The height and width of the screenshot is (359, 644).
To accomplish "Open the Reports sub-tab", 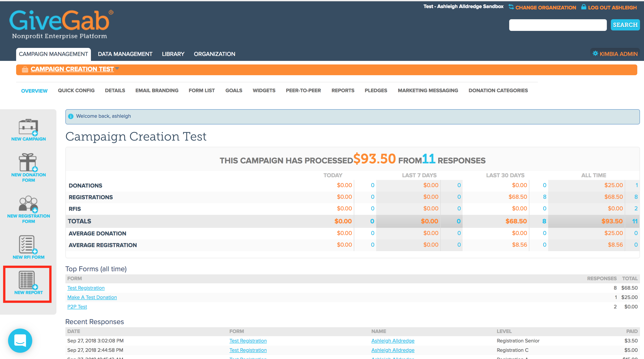I will pyautogui.click(x=343, y=90).
